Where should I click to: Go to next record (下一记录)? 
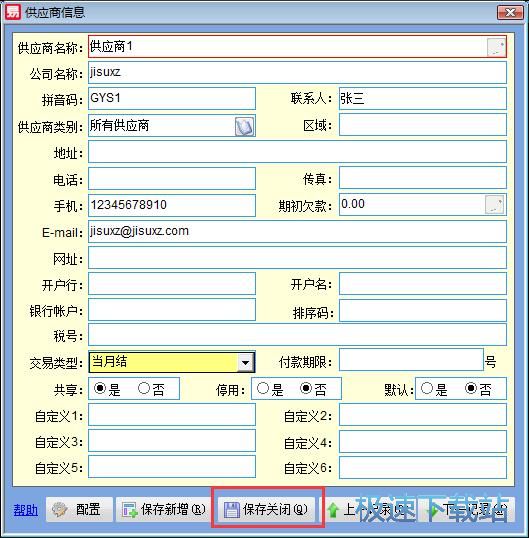coord(468,509)
